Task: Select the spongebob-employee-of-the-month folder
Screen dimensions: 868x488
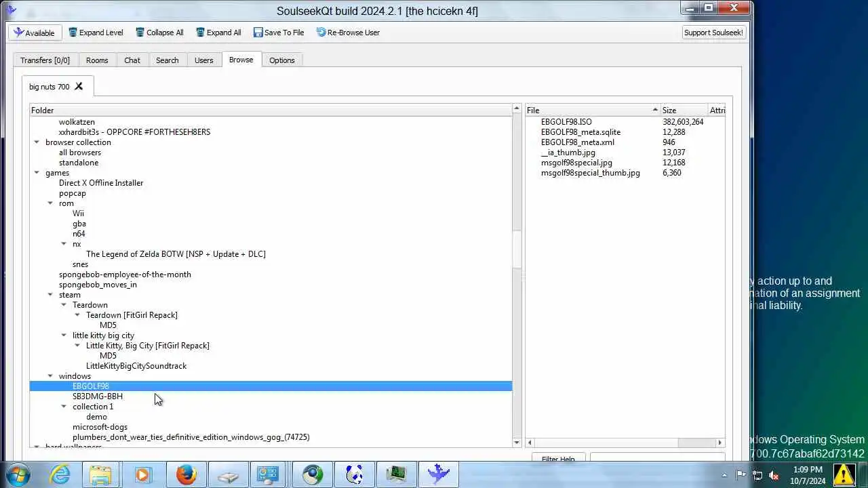Action: point(125,274)
